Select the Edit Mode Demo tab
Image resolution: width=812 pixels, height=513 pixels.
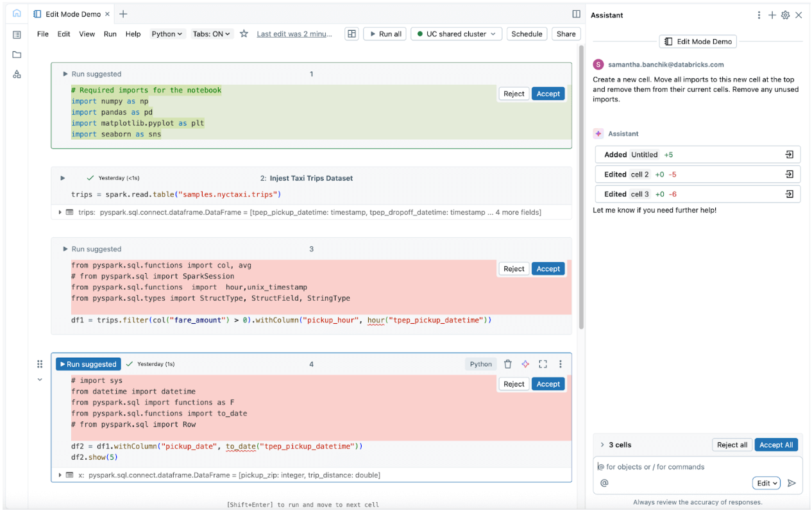[72, 14]
